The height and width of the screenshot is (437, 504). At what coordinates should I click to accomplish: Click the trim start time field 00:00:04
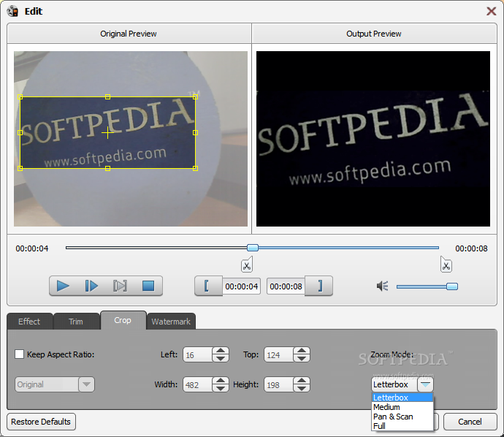click(x=241, y=286)
